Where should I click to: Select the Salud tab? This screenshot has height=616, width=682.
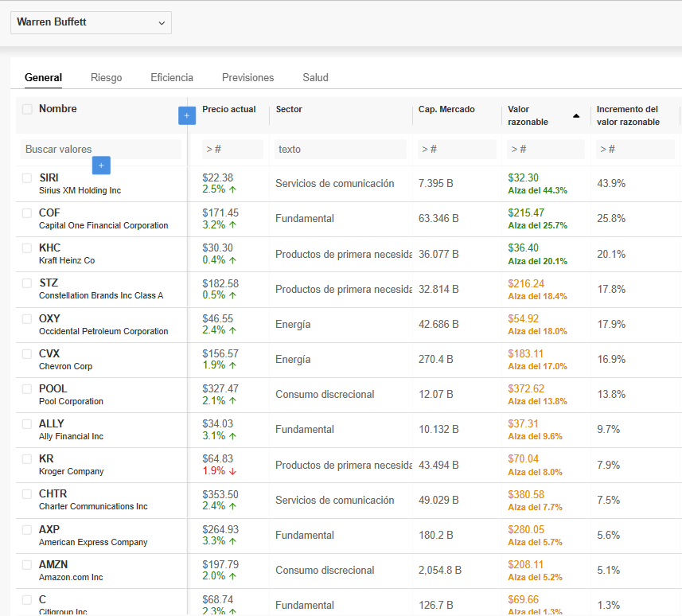[x=315, y=77]
